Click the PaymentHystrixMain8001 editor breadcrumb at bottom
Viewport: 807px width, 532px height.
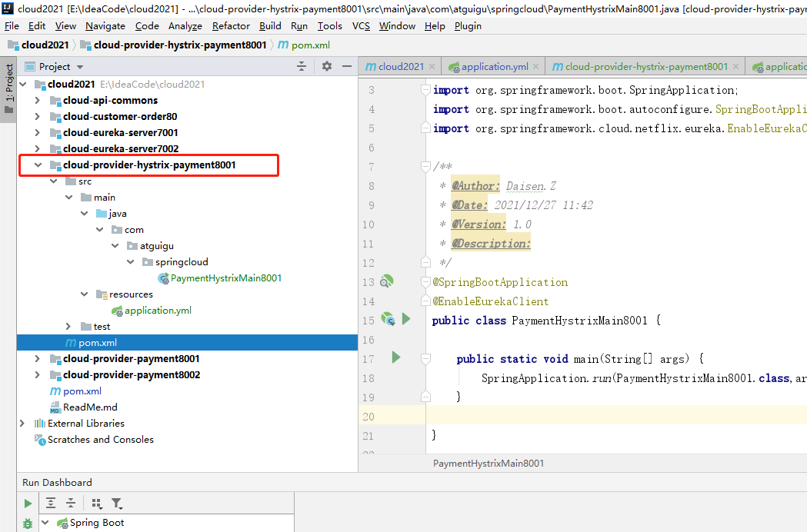pos(488,463)
